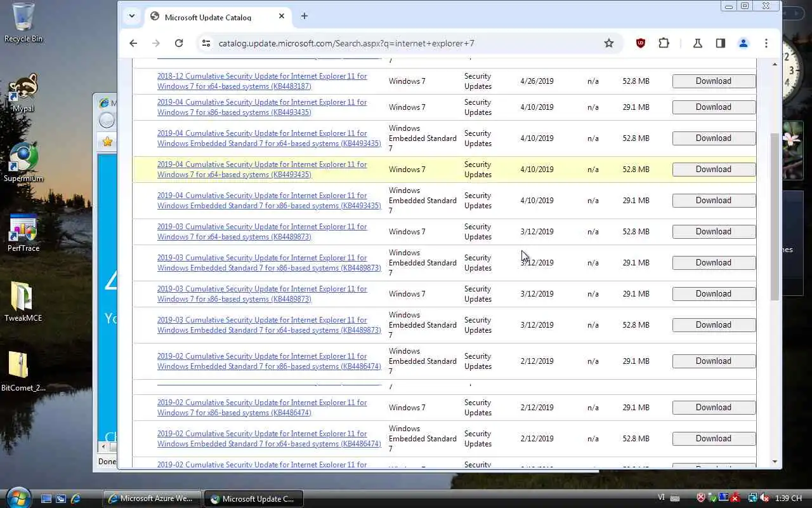Click Switch Between Windows quick launch icon
Image resolution: width=812 pixels, height=508 pixels.
pos(61,499)
